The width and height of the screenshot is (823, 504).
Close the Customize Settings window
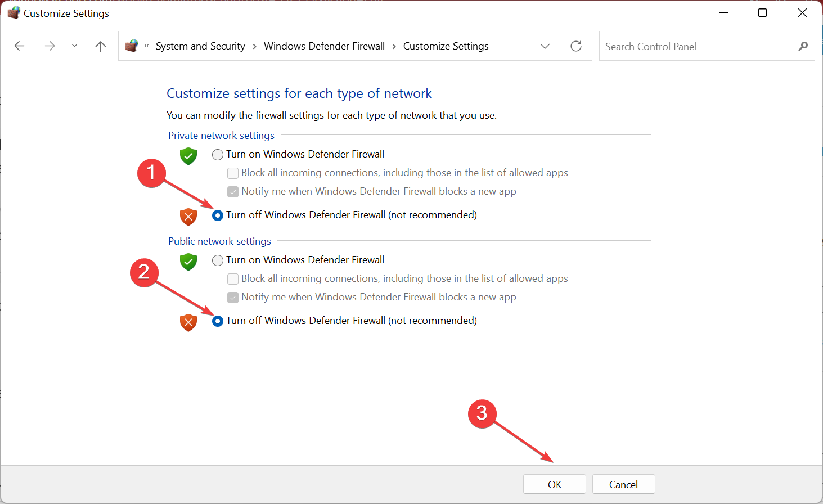point(803,12)
